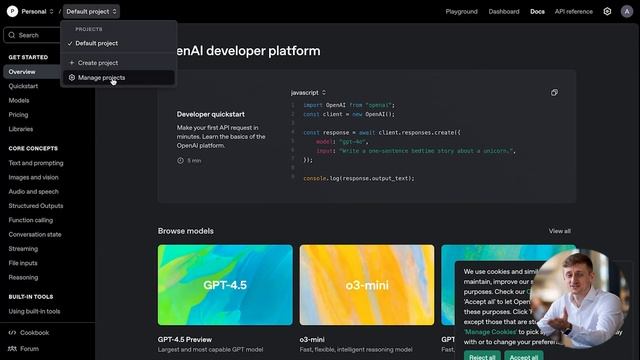Viewport: 640px width, 360px height.
Task: Open Streaming page
Action: point(23,249)
